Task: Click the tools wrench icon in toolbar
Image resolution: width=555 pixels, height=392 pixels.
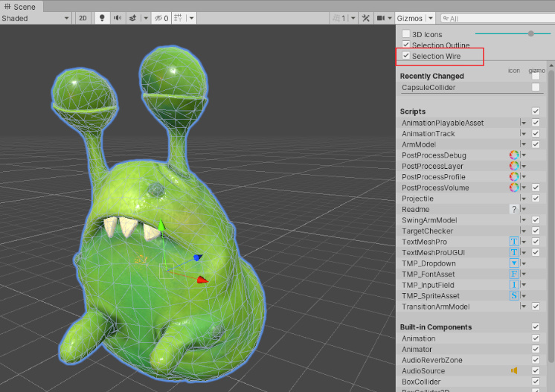Action: click(365, 18)
